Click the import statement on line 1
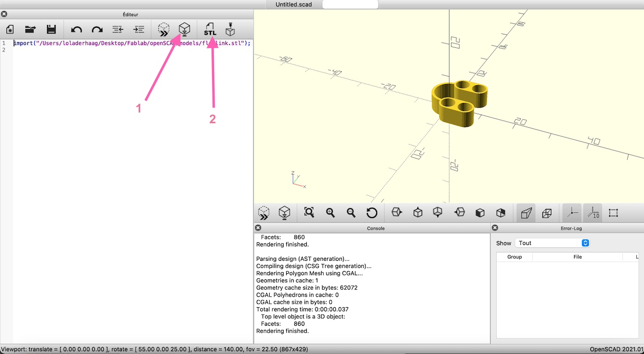Screen dimensions: 644x354 click(x=132, y=43)
